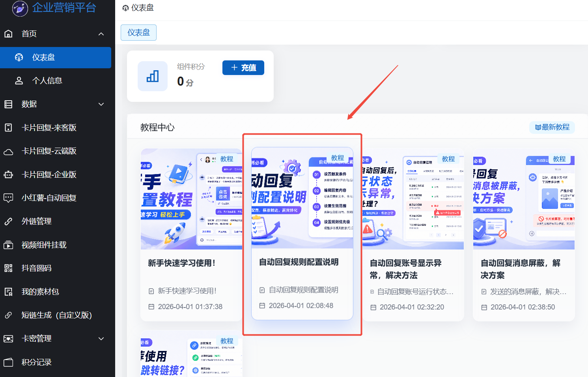Click the 充值 recharge button
Screen dimensions: 588x377
243,68
